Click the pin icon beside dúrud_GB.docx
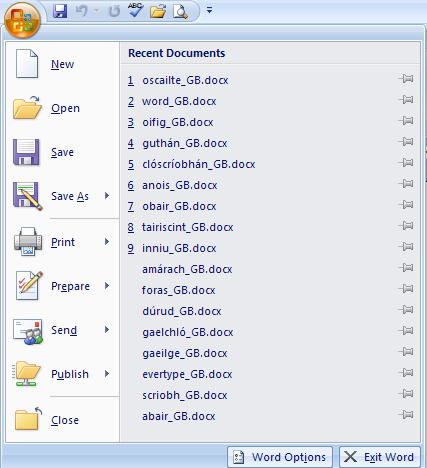The height and width of the screenshot is (468, 427). (x=406, y=310)
